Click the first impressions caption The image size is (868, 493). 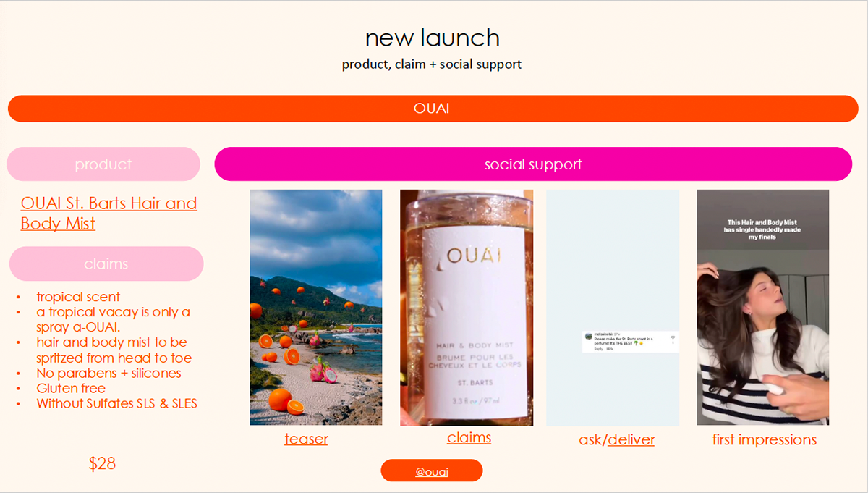click(x=765, y=439)
